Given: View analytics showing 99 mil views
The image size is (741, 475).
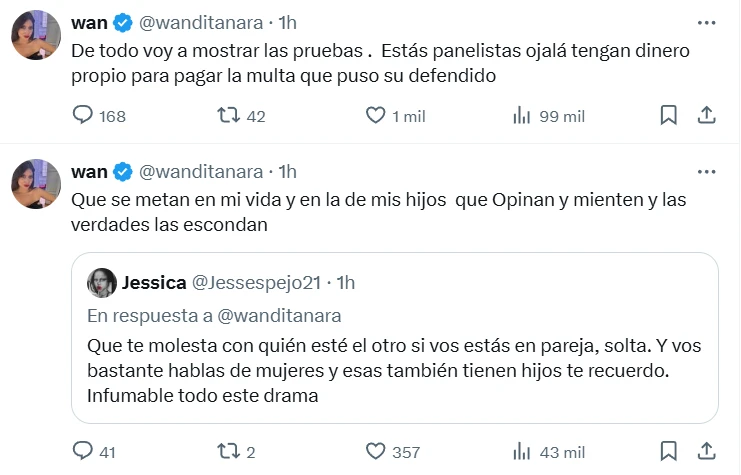Looking at the screenshot, I should point(521,116).
